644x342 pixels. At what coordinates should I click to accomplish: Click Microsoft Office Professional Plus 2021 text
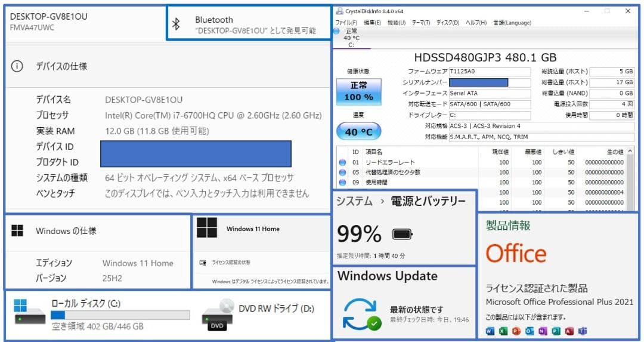coord(559,302)
